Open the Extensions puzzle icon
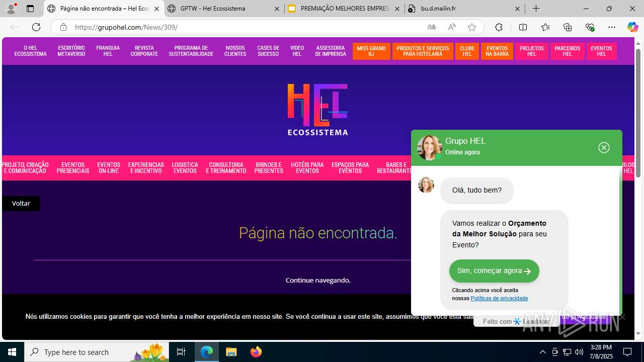Screen dimensions: 644x362 499,27
